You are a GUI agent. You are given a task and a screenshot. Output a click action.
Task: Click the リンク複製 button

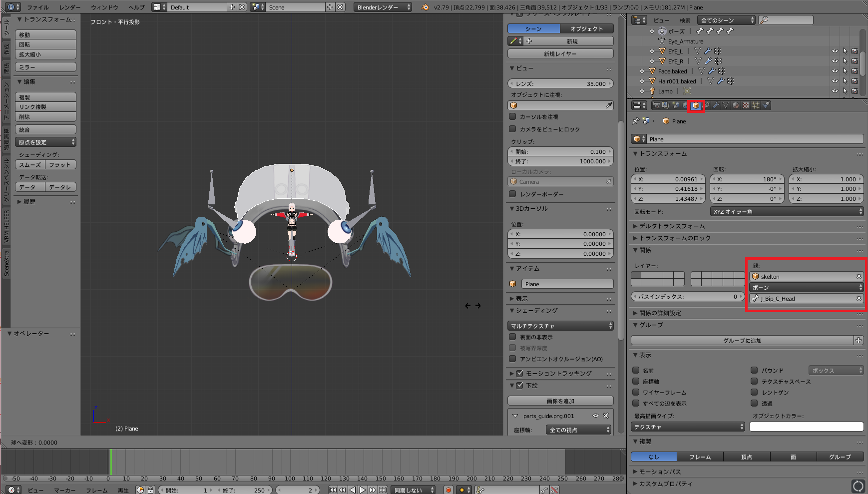coord(45,107)
